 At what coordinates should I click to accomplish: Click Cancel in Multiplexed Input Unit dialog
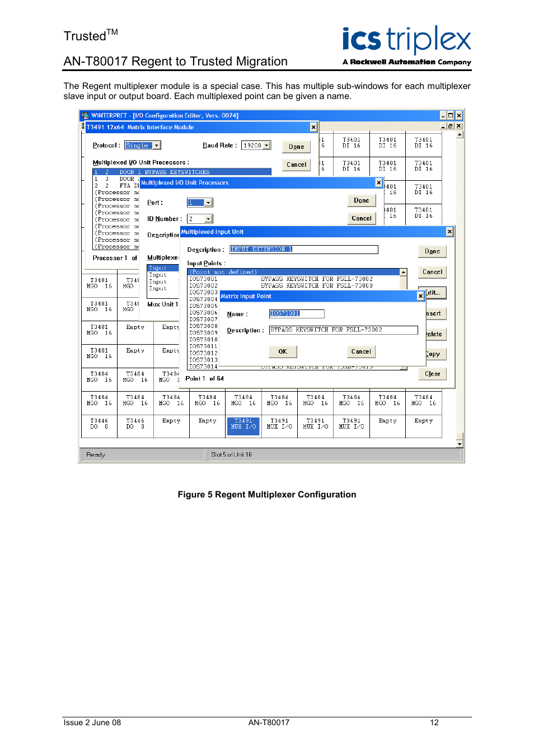pyautogui.click(x=432, y=272)
